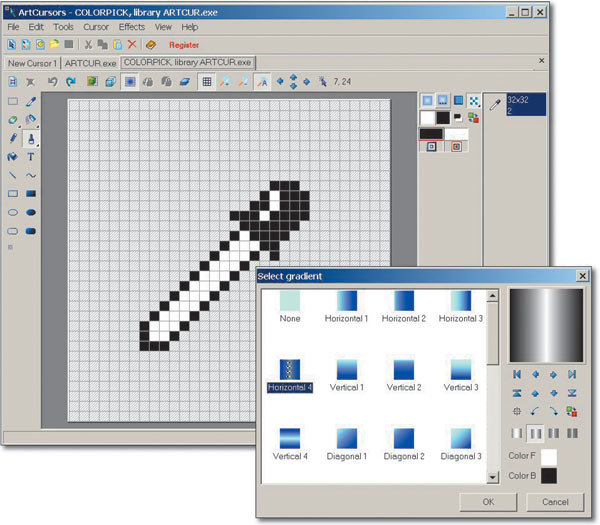Choose the Vertical 2 gradient

404,376
